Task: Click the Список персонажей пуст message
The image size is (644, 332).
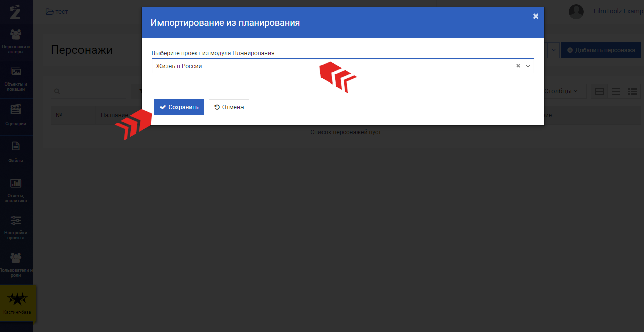Action: [346, 132]
